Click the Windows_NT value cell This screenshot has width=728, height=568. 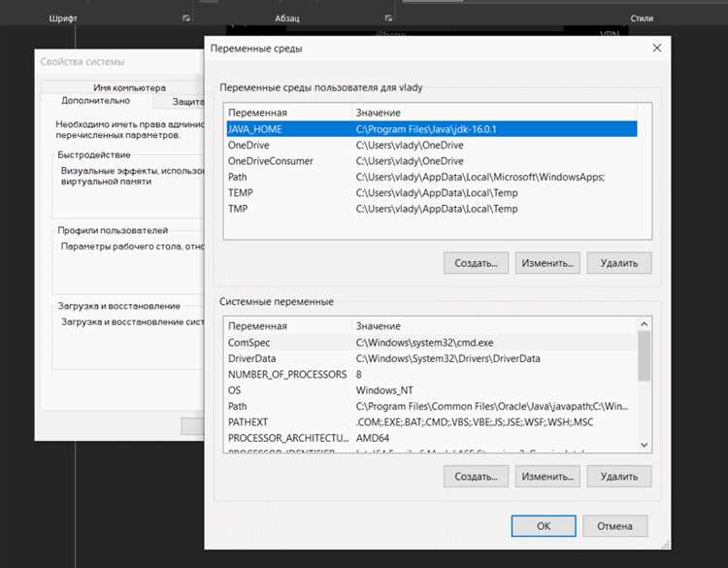[x=384, y=390]
